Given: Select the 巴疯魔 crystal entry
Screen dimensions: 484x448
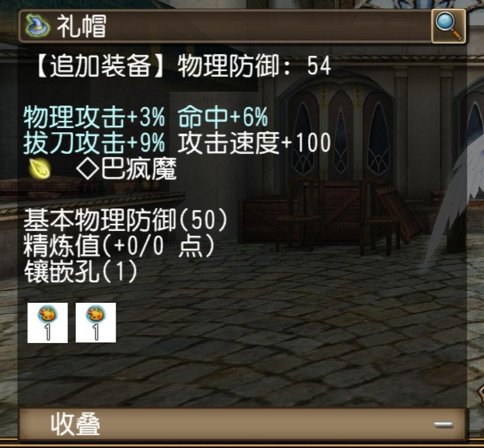Looking at the screenshot, I should click(x=126, y=169).
